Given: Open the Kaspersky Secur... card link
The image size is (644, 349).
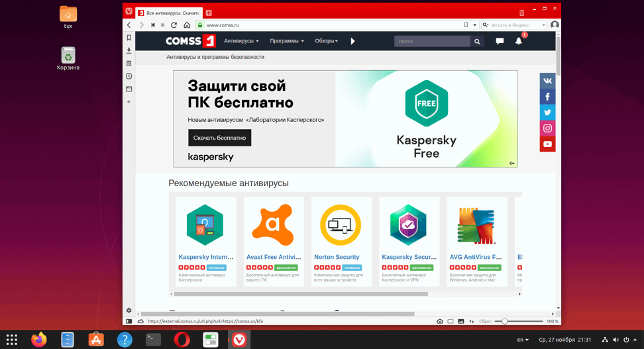Looking at the screenshot, I should (409, 257).
